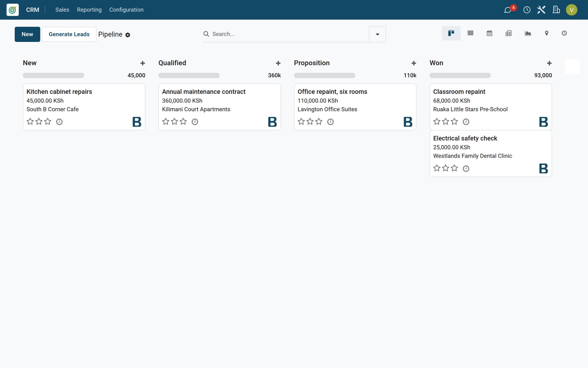This screenshot has width=588, height=368.
Task: Create a New opportunity
Action: 28,34
